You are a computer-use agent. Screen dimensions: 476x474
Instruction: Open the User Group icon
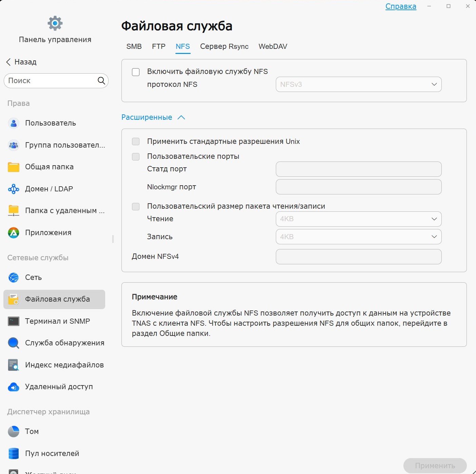tap(14, 145)
